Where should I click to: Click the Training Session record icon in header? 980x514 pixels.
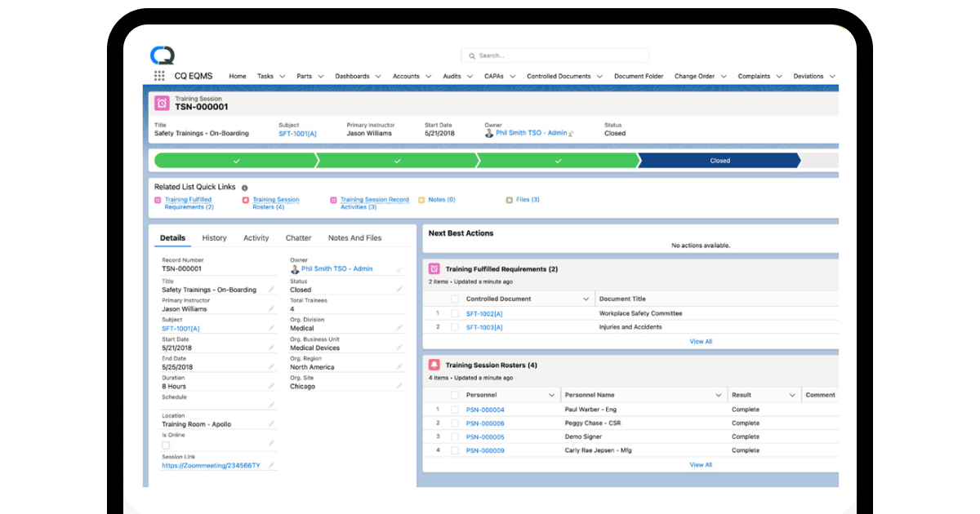pos(162,102)
